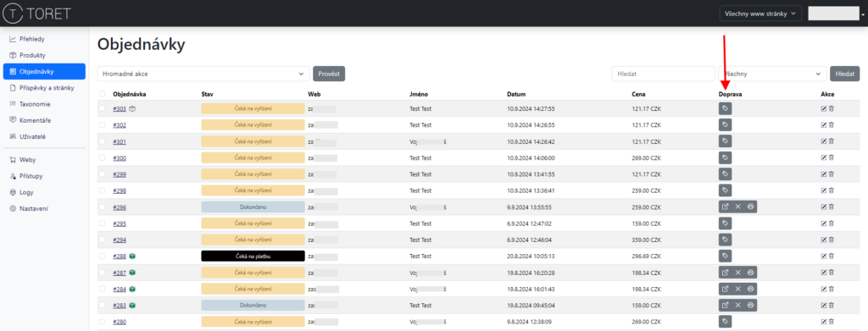
Task: Edit order #288 using pencil icon
Action: pos(824,256)
